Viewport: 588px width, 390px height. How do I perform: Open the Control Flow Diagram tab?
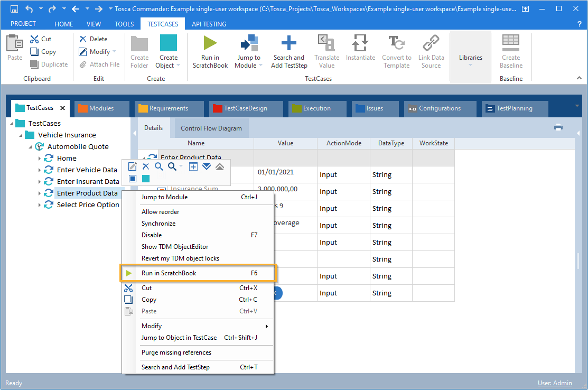point(211,128)
